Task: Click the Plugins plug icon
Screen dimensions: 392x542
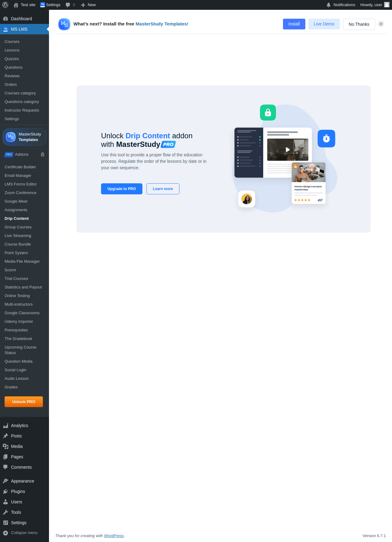Action: pos(6,491)
